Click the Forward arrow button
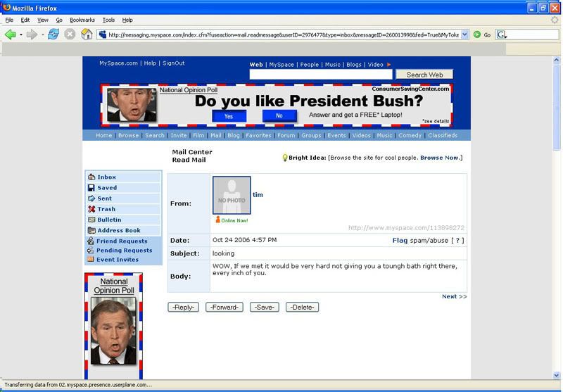The height and width of the screenshot is (392, 563). 32,34
